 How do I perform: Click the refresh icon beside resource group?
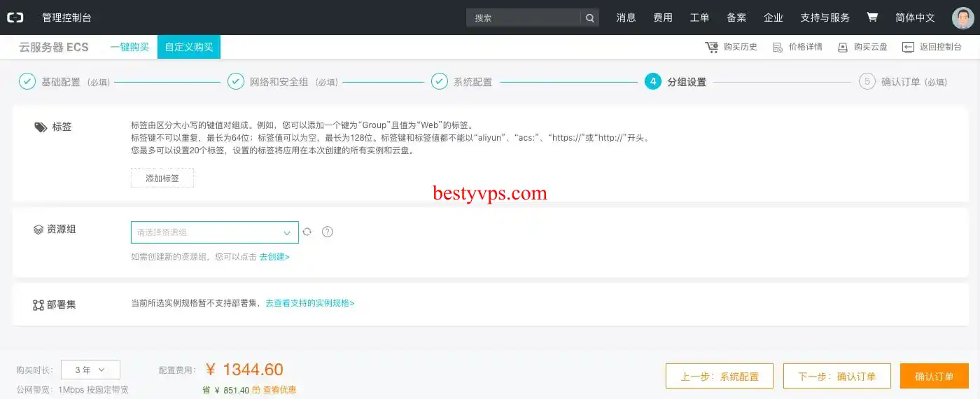pos(307,232)
